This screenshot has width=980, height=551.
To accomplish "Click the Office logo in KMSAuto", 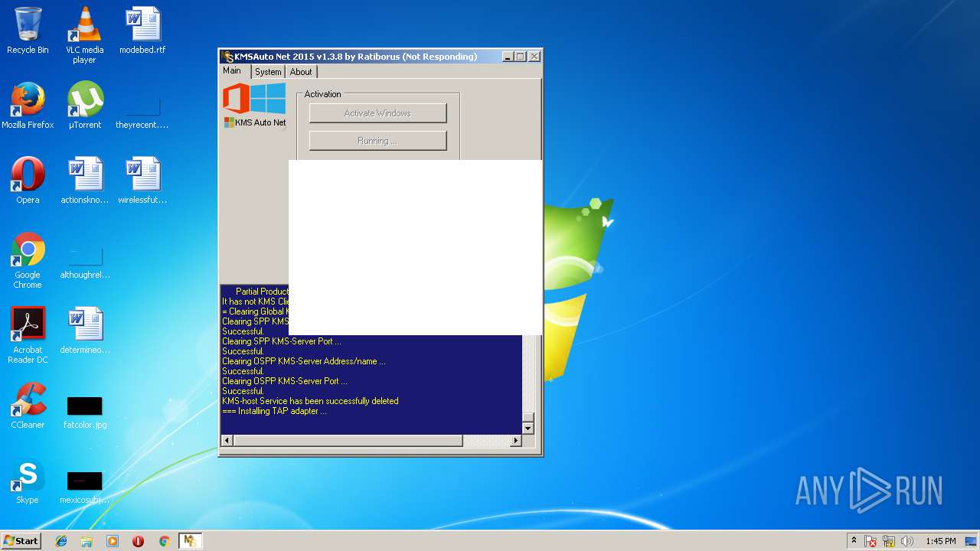I will click(236, 98).
